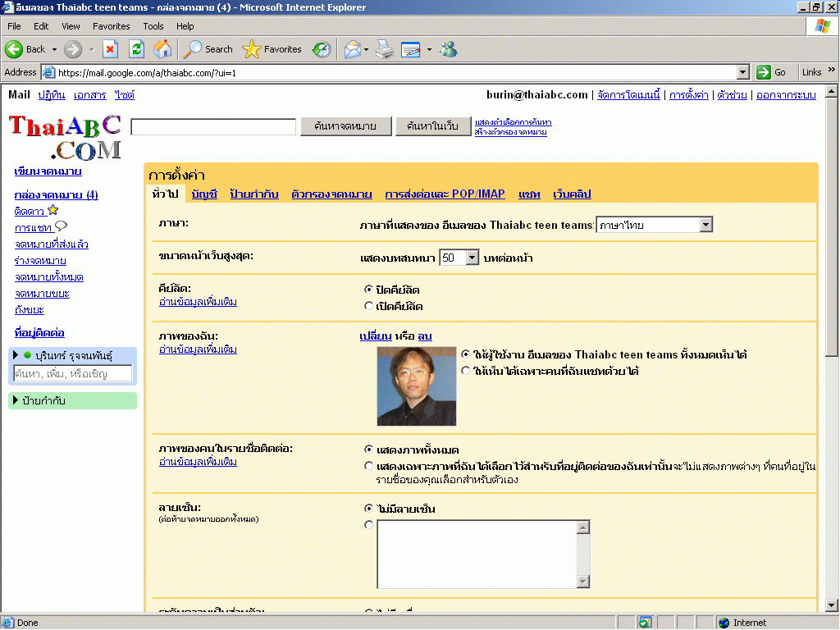This screenshot has width=840, height=630.
Task: Open the Tools menu
Action: [153, 26]
